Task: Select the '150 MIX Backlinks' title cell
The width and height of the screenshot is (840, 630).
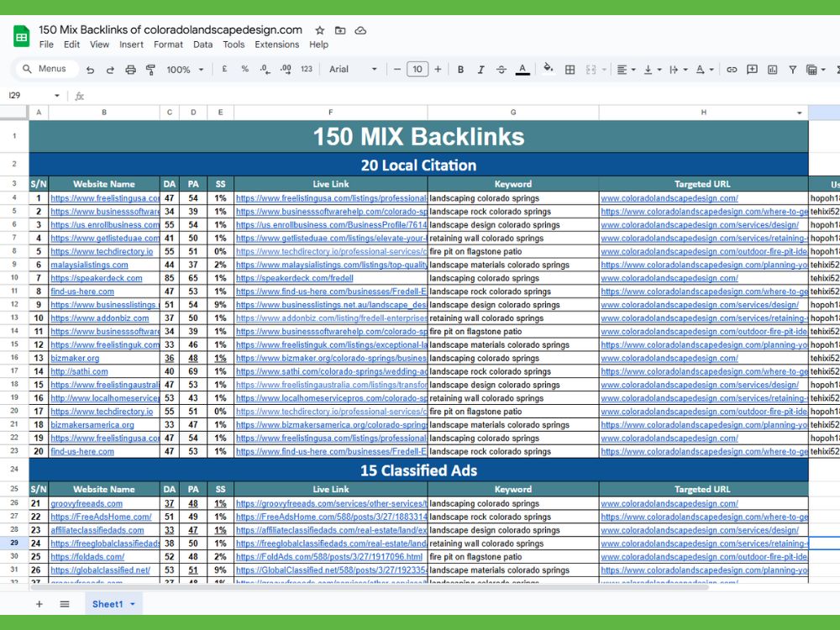Action: [418, 136]
